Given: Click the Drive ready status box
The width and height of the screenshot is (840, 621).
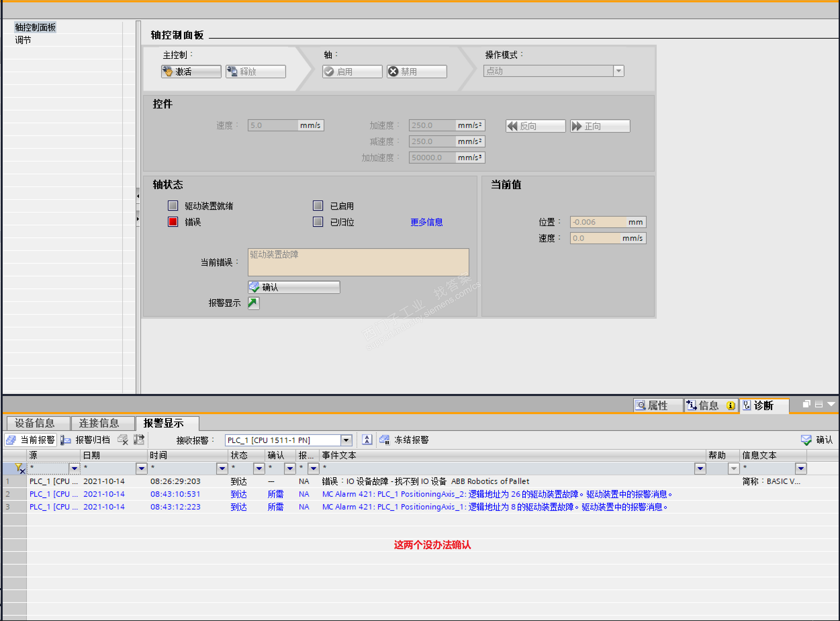Looking at the screenshot, I should tap(173, 206).
